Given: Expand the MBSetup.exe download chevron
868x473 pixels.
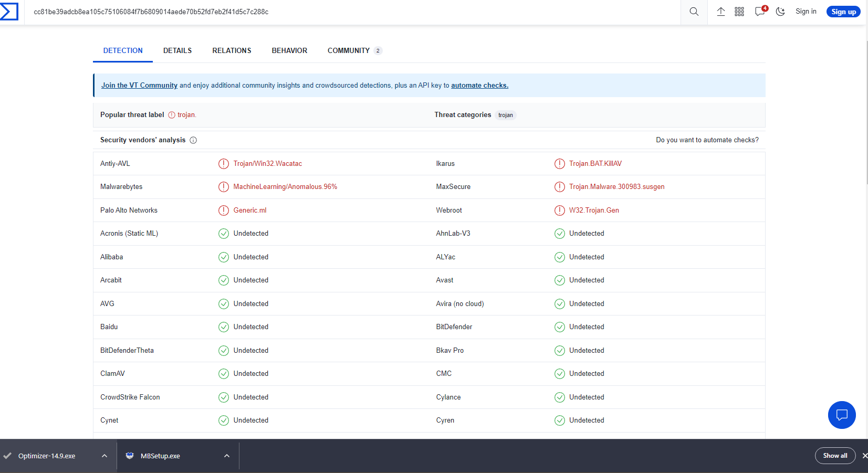Looking at the screenshot, I should click(226, 456).
